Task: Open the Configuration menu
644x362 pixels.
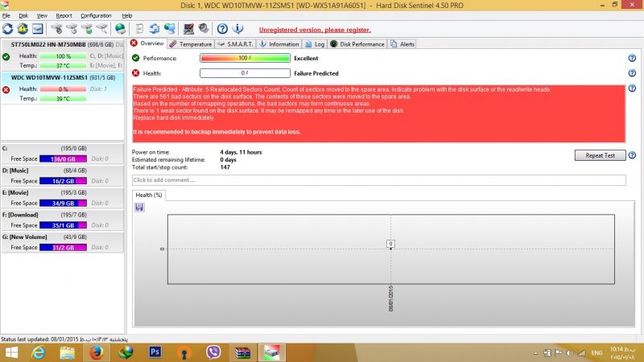Action: coord(96,15)
